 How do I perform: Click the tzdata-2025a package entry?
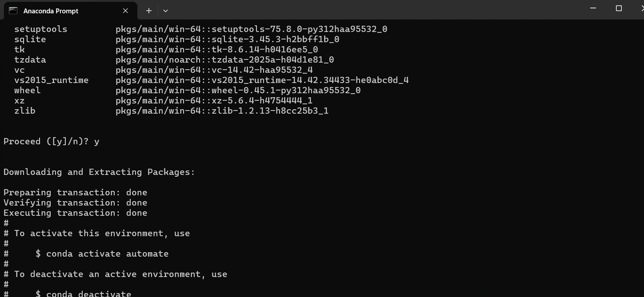(x=225, y=60)
